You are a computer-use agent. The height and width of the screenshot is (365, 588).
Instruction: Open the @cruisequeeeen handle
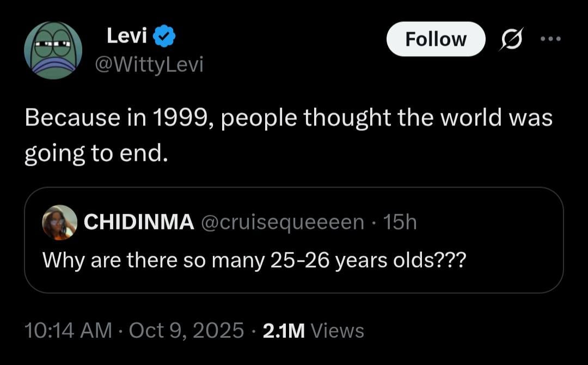click(283, 222)
